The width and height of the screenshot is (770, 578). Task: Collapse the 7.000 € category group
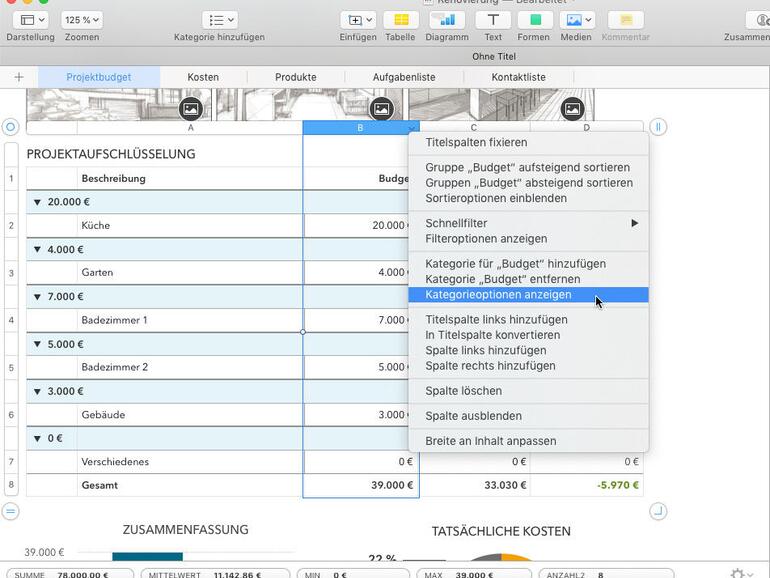[37, 297]
